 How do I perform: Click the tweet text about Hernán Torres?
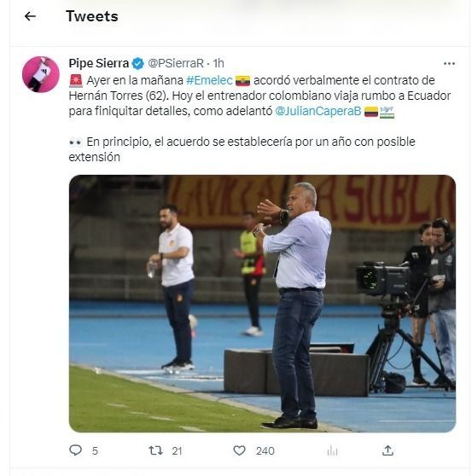click(259, 119)
